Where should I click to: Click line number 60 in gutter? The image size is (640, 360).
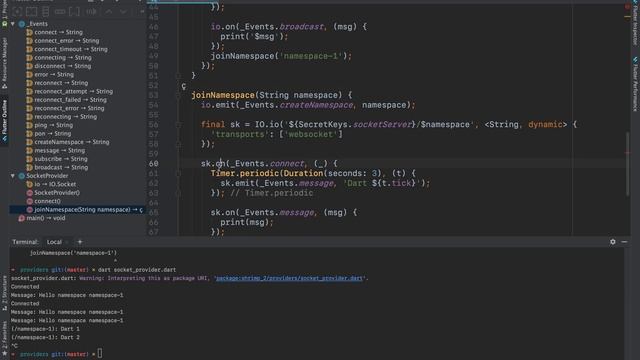[x=153, y=164]
